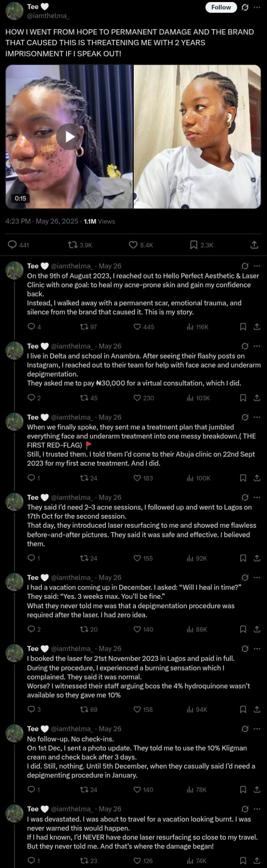The height and width of the screenshot is (868, 267).
Task: Open the 4:23 PM May 26, 2025 timestamp
Action: (42, 221)
